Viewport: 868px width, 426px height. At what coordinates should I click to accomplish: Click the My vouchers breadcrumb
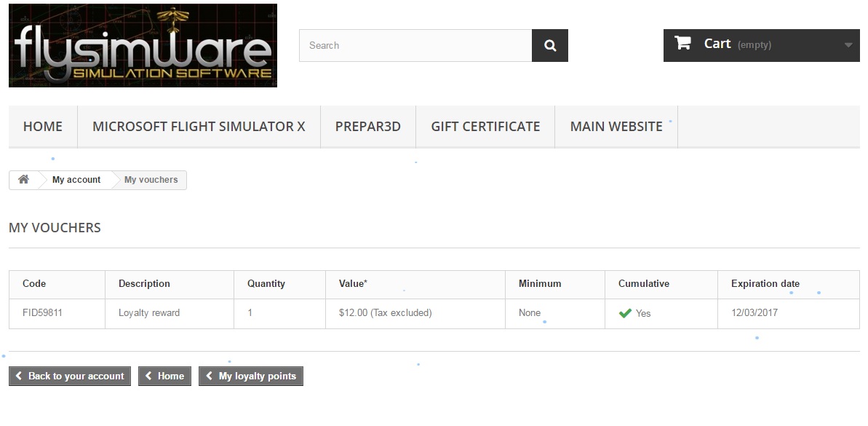[x=151, y=179]
